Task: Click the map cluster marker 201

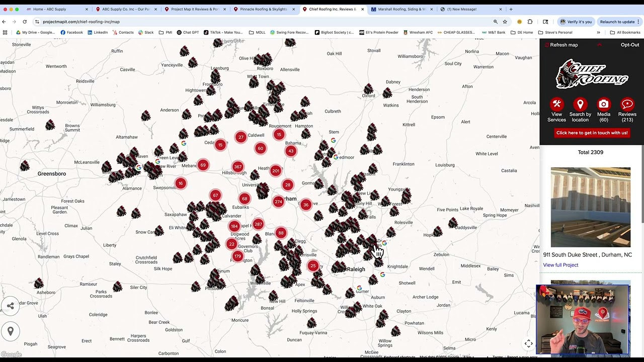Action: coord(276,171)
